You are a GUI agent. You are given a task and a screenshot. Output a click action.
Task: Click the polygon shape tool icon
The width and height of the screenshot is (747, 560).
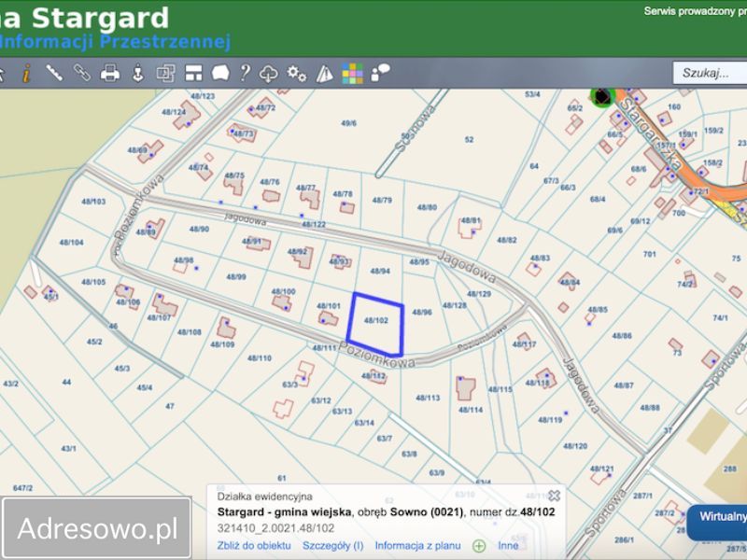[220, 72]
